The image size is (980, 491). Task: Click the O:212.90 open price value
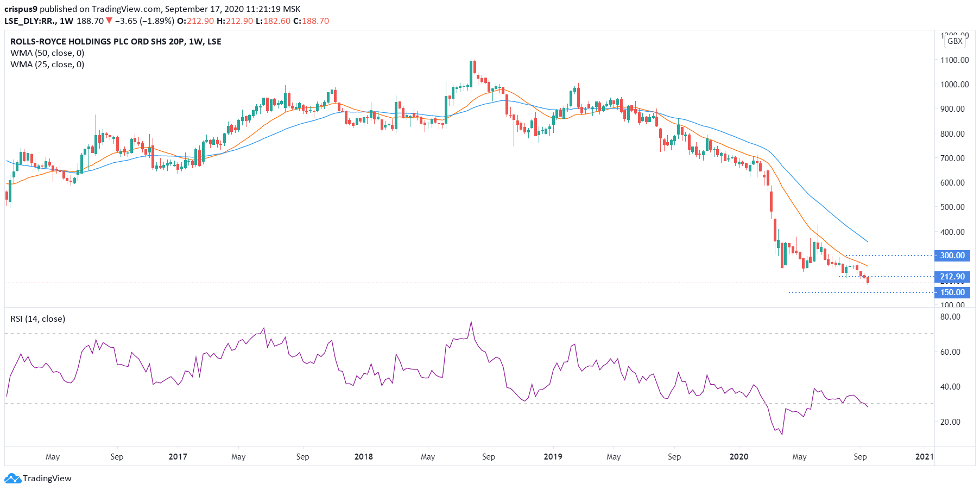click(195, 21)
